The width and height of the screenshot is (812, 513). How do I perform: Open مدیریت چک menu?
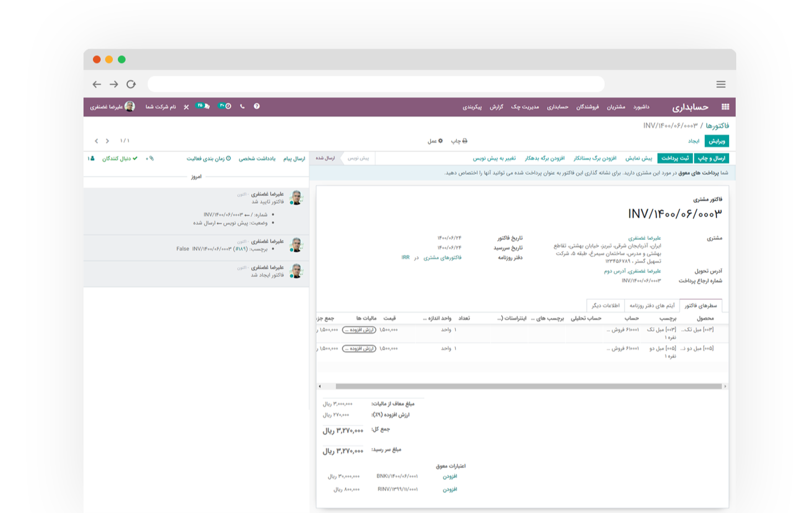click(x=524, y=107)
